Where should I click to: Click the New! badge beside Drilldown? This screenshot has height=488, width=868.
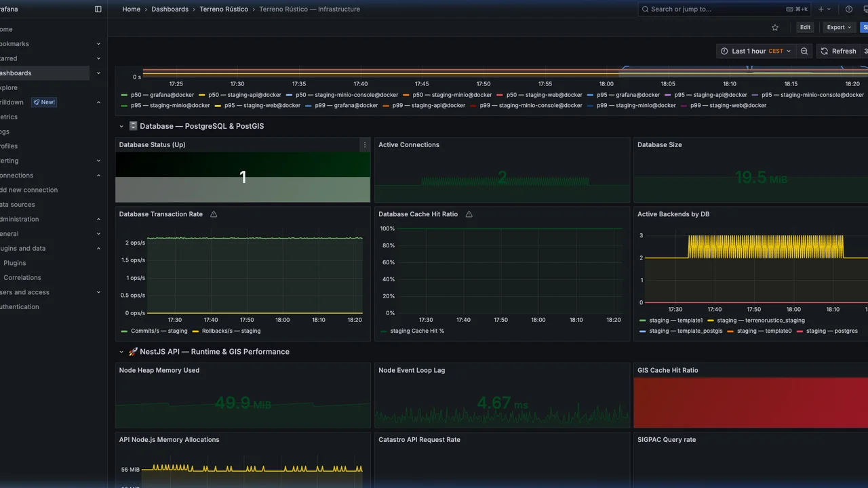(44, 102)
